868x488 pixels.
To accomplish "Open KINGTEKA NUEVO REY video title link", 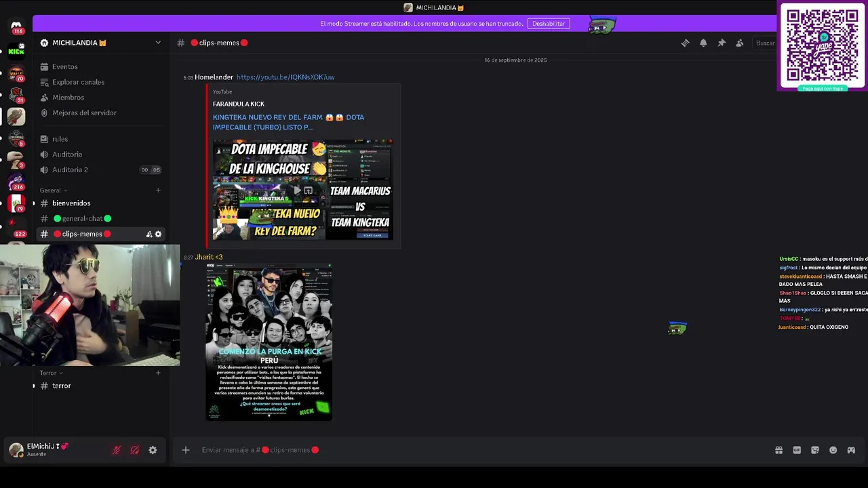I will click(289, 122).
